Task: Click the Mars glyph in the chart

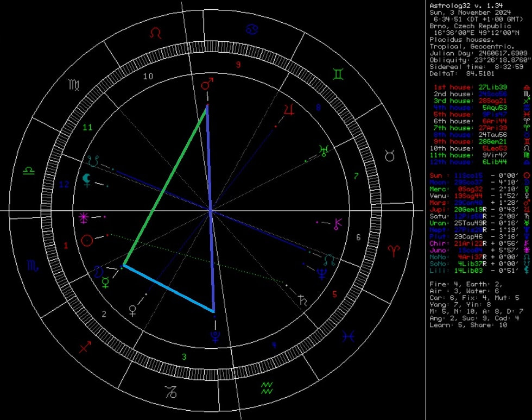Action: 206,84
